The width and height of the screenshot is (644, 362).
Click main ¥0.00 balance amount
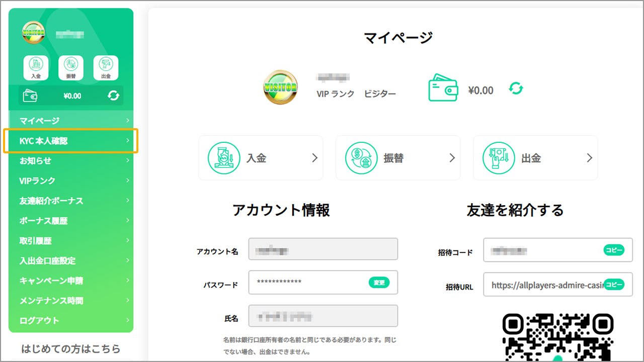[480, 90]
